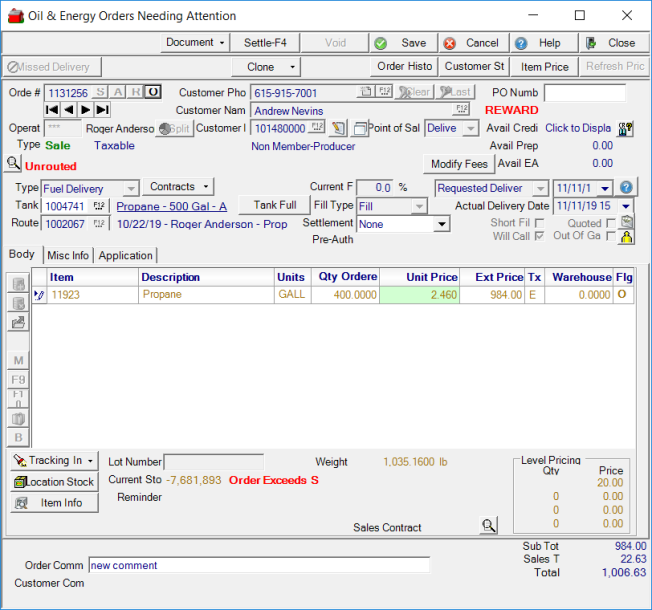Open the Actual Delivery Date dropdown
Image resolution: width=652 pixels, height=610 pixels.
click(x=626, y=206)
